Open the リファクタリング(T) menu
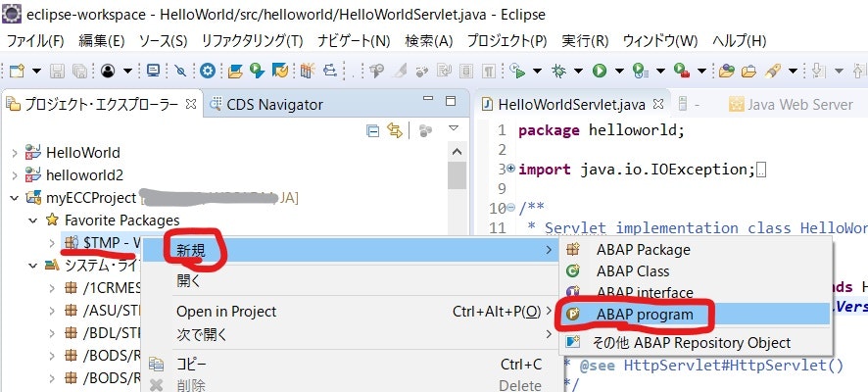Image resolution: width=868 pixels, height=392 pixels. pyautogui.click(x=253, y=41)
